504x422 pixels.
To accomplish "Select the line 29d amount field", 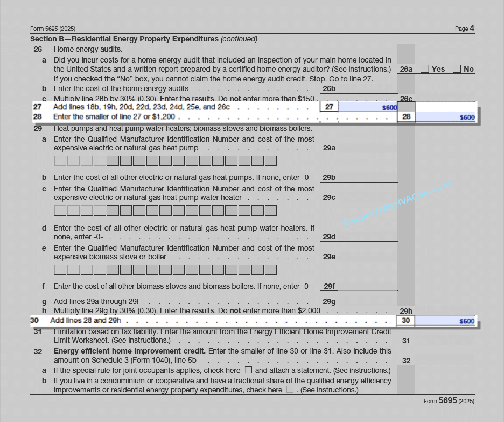I will (367, 237).
